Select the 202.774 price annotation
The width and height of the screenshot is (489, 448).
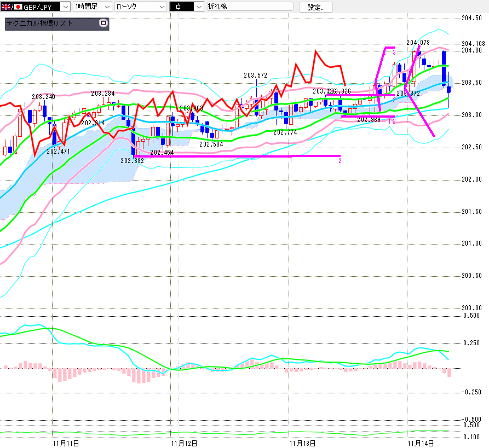point(285,132)
